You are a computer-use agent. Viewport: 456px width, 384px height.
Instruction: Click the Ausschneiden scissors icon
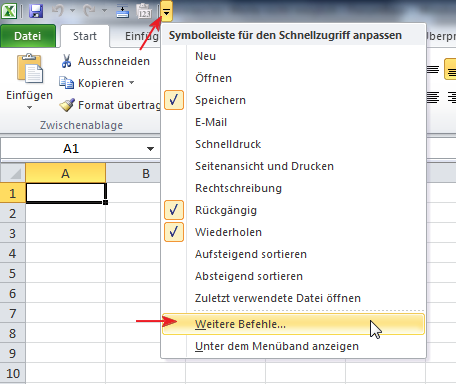pyautogui.click(x=66, y=61)
